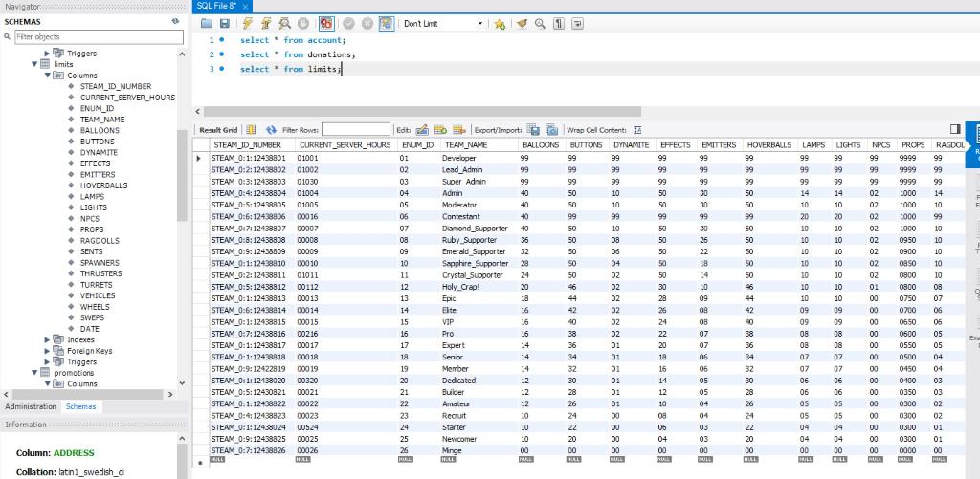This screenshot has width=980, height=479.
Task: Click the star icon to save snippet
Action: pyautogui.click(x=499, y=23)
